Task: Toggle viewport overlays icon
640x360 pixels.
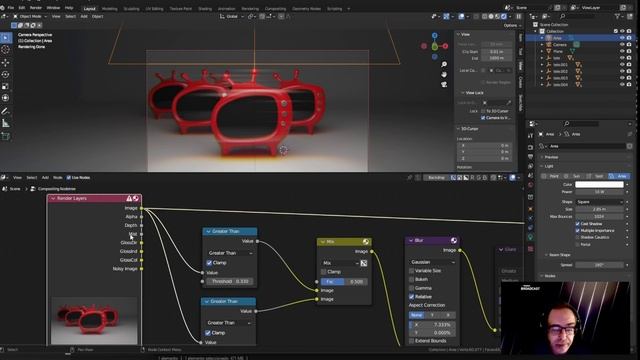Action: coord(462,16)
